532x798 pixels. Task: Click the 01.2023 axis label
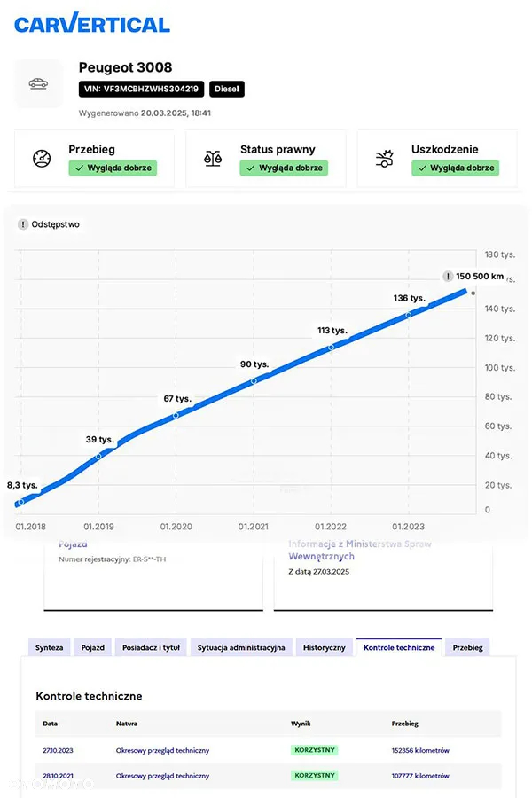click(408, 527)
